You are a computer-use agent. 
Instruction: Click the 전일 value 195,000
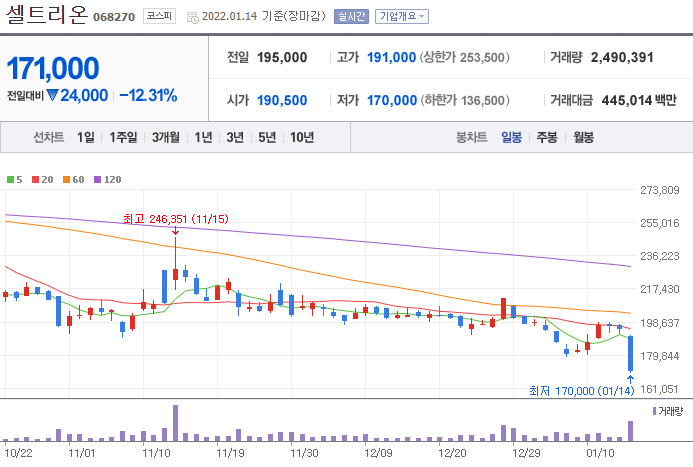click(282, 57)
